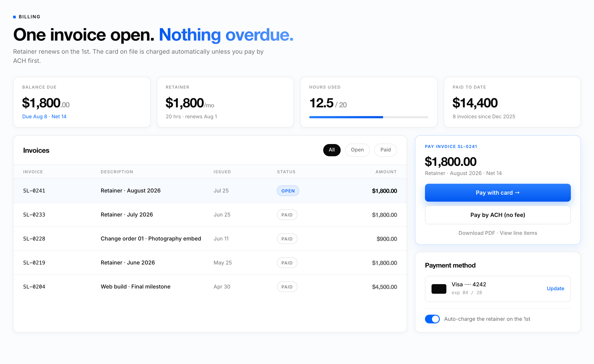
Task: Click PAID badge for Change order 01
Action: click(287, 239)
